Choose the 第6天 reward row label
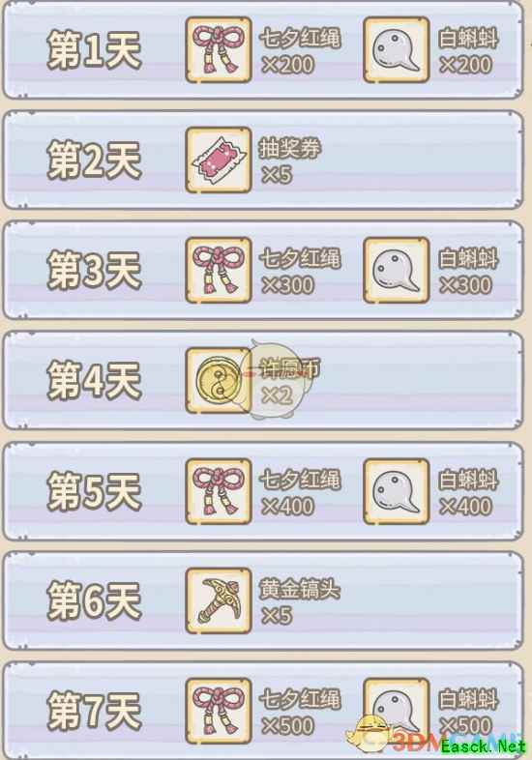 [x=94, y=601]
